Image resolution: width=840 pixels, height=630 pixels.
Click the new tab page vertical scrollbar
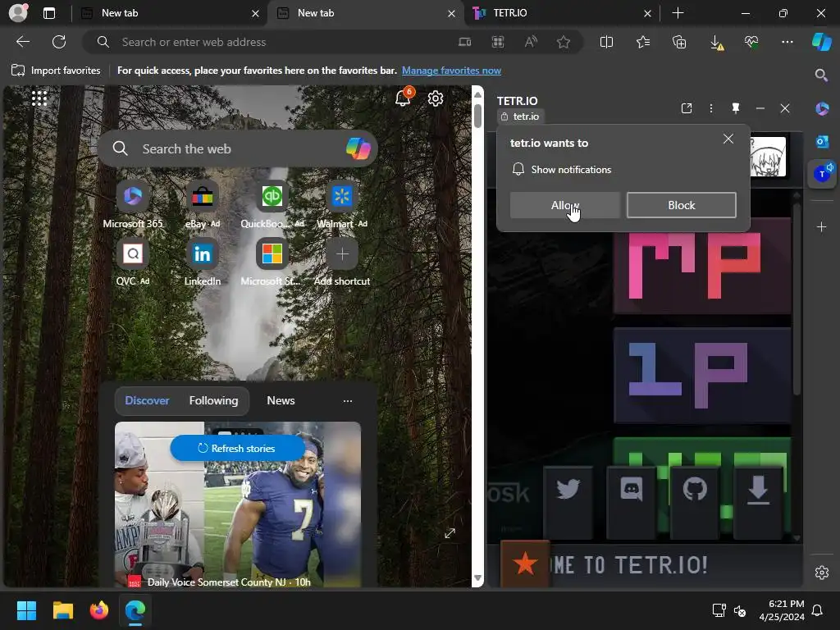[478, 337]
